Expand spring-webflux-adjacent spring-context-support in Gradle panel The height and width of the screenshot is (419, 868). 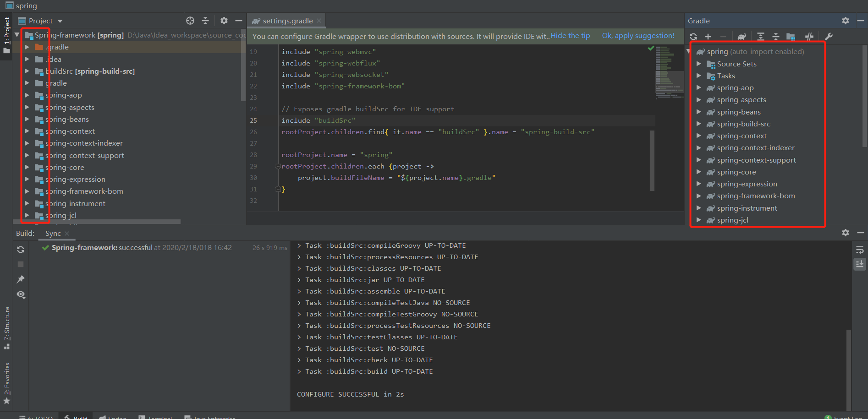tap(699, 160)
